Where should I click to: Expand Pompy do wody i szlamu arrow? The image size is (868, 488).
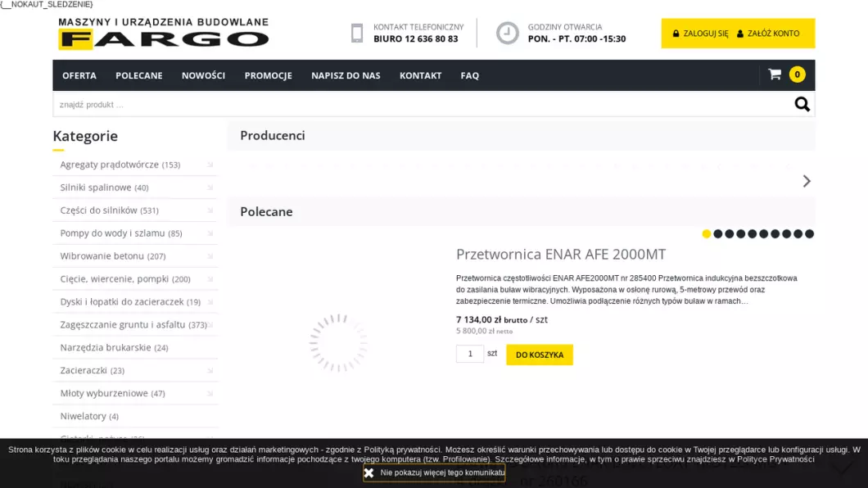click(210, 233)
